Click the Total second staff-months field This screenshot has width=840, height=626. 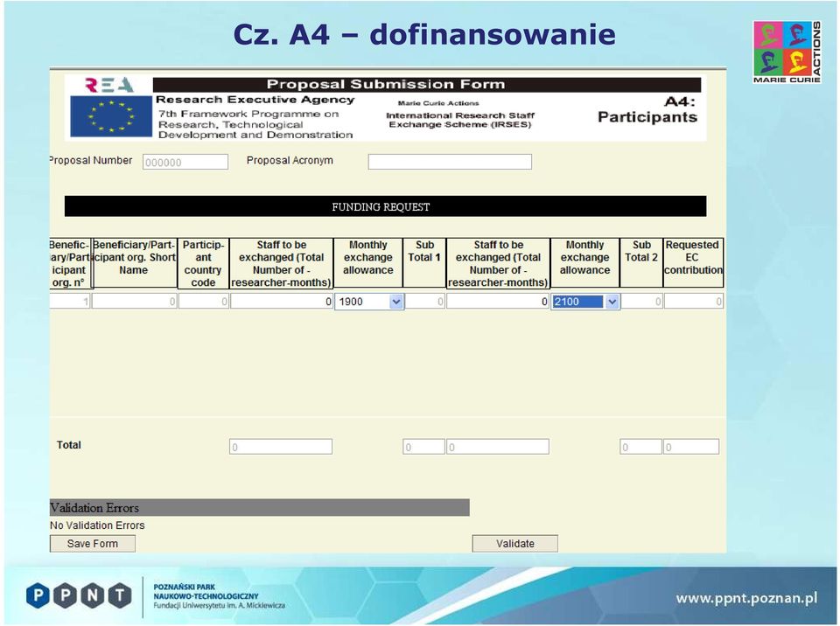498,447
